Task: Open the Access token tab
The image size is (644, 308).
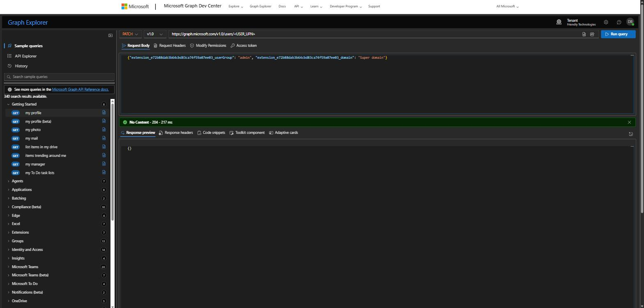Action: [244, 46]
